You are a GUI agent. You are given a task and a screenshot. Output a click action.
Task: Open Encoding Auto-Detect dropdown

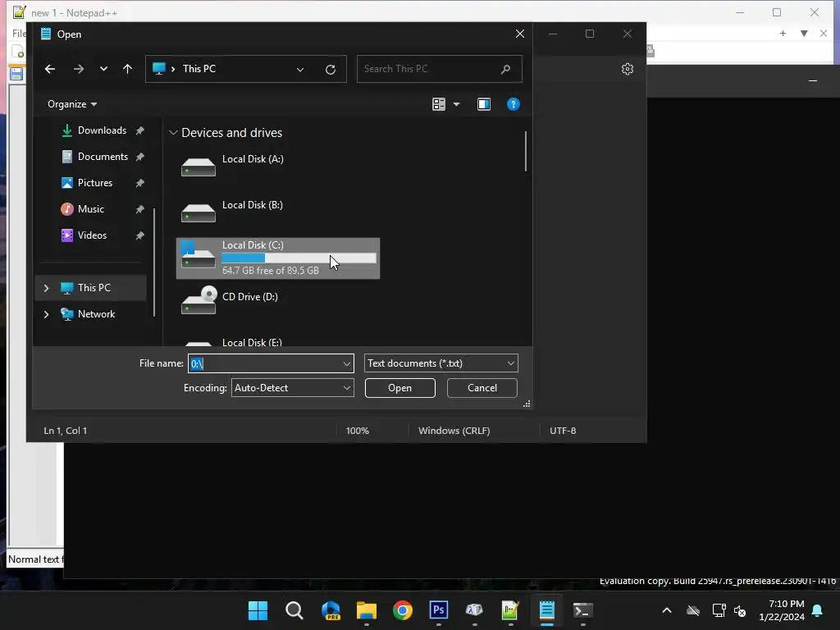pyautogui.click(x=293, y=388)
